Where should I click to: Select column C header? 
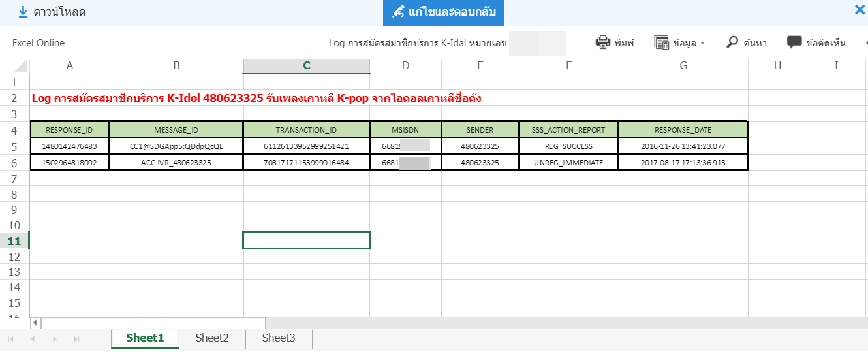(x=307, y=66)
